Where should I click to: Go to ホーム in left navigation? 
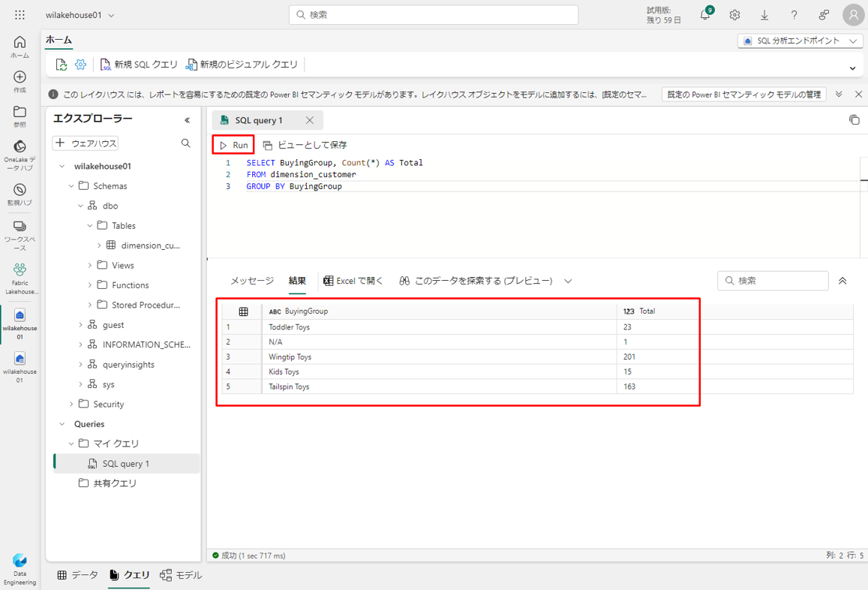click(20, 47)
